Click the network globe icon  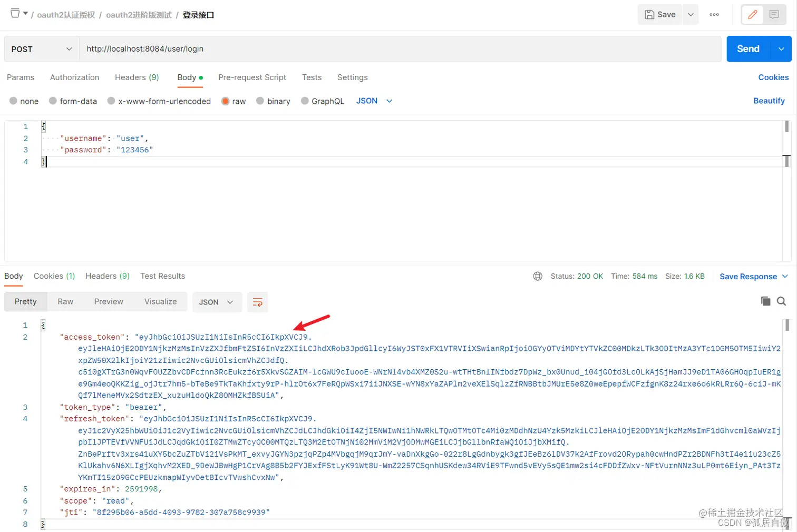click(x=538, y=276)
